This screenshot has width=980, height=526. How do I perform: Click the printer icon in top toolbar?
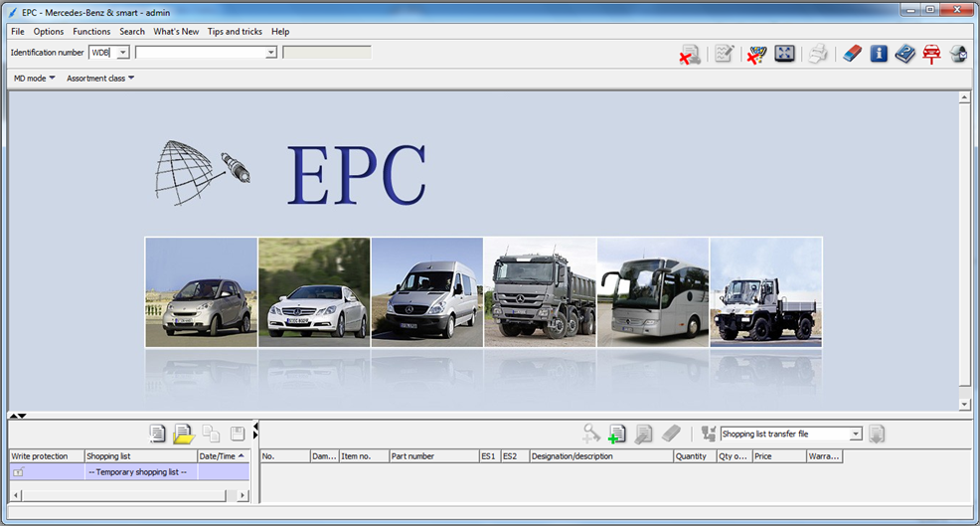click(818, 54)
